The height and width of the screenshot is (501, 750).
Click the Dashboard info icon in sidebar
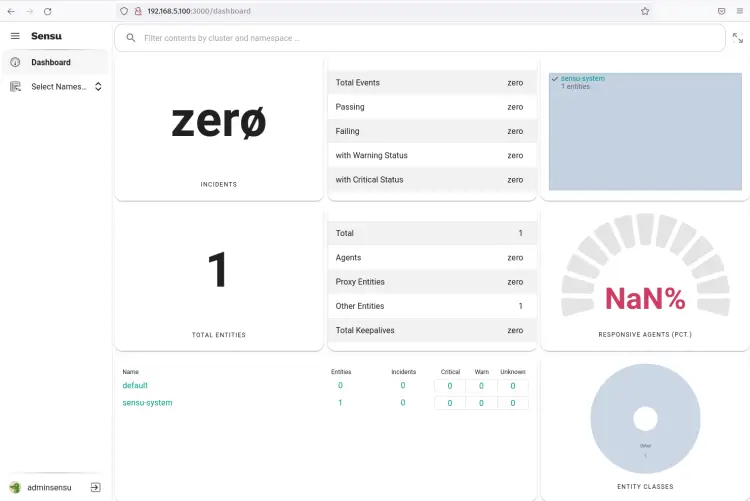(x=15, y=62)
